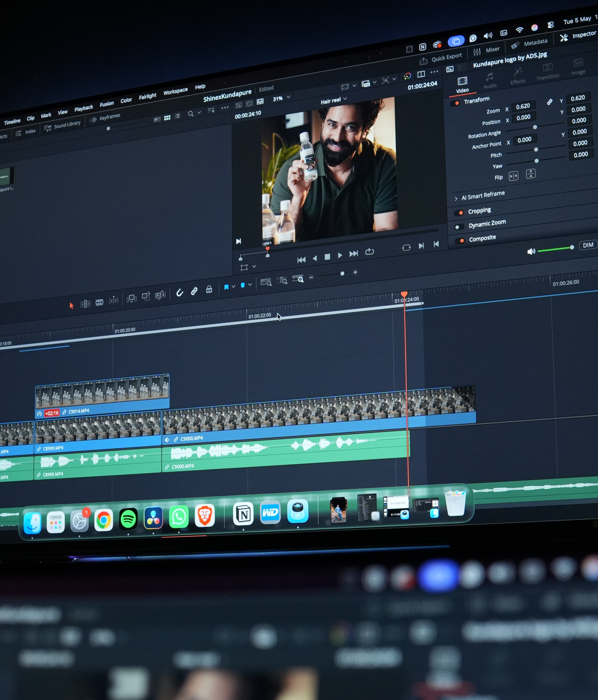The image size is (598, 700).
Task: Click the Zoom X value field
Action: coord(523,106)
